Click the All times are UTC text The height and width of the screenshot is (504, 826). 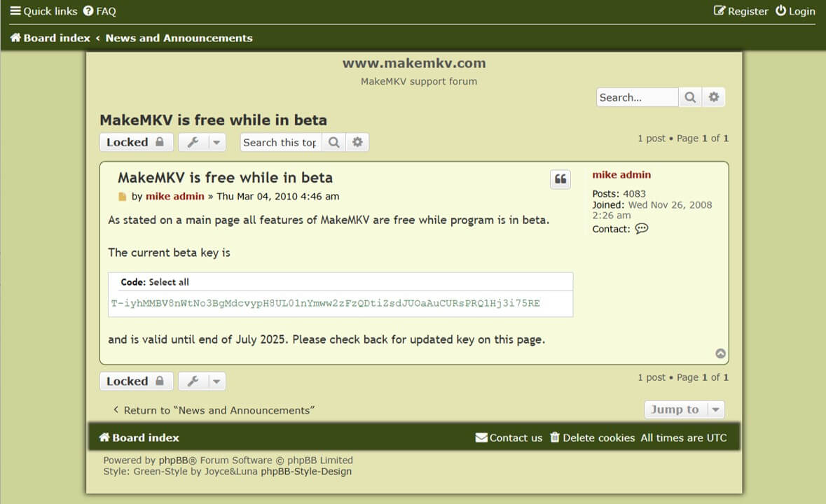[x=684, y=437]
